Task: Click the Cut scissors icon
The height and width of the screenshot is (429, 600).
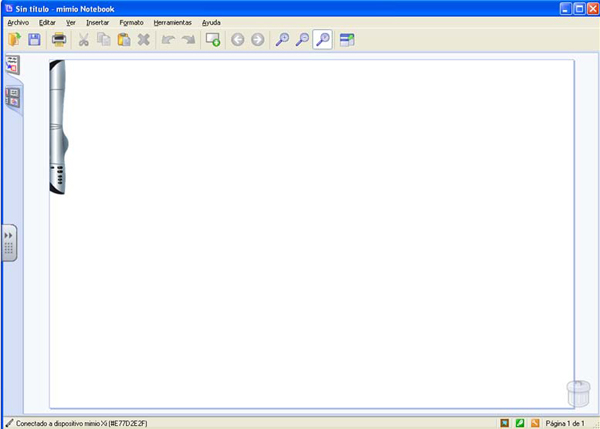Action: click(84, 40)
